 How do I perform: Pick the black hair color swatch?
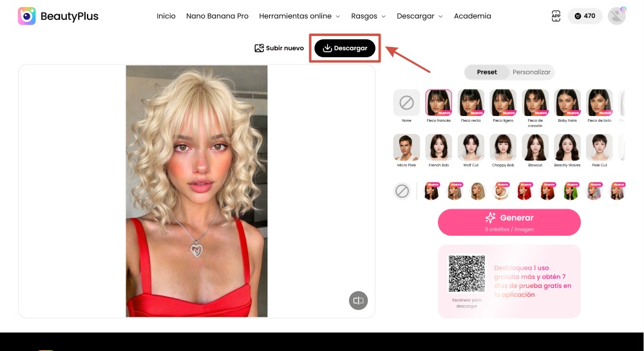click(431, 191)
